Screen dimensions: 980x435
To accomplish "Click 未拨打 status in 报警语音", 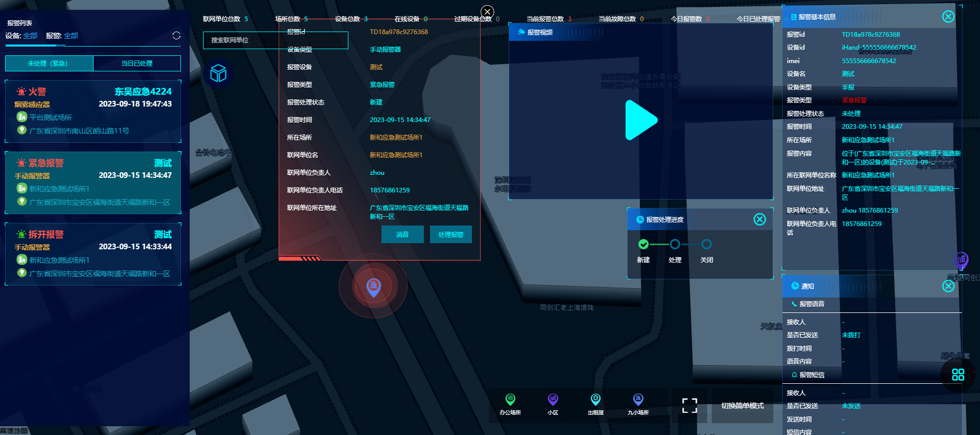I will (x=851, y=335).
